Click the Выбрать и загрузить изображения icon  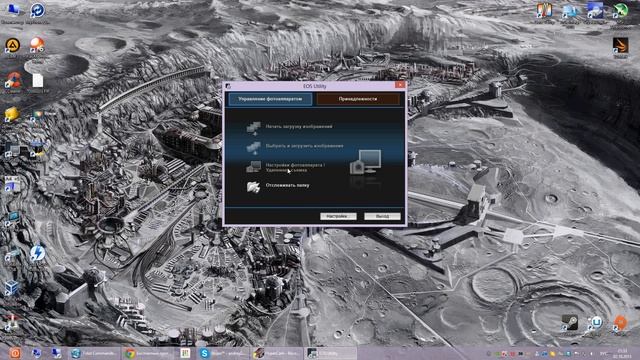253,147
